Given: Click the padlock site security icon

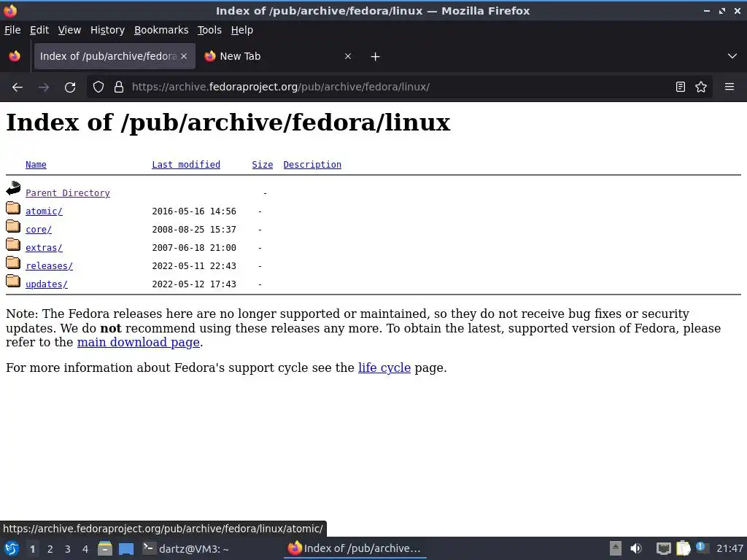Looking at the screenshot, I should 119,87.
